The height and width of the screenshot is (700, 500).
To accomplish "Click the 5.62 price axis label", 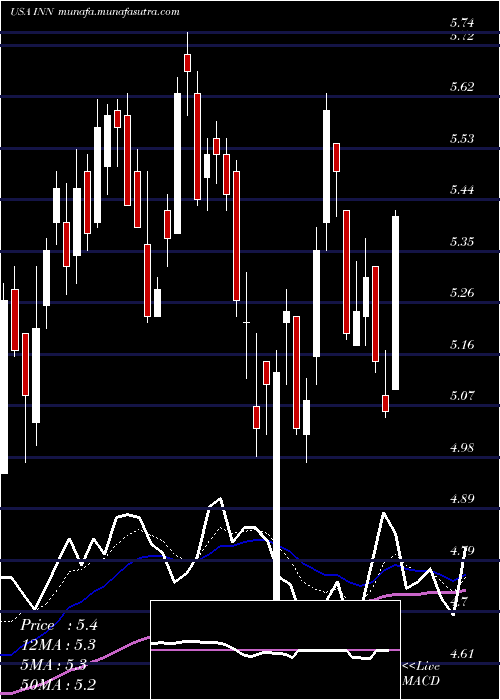I will [x=462, y=86].
